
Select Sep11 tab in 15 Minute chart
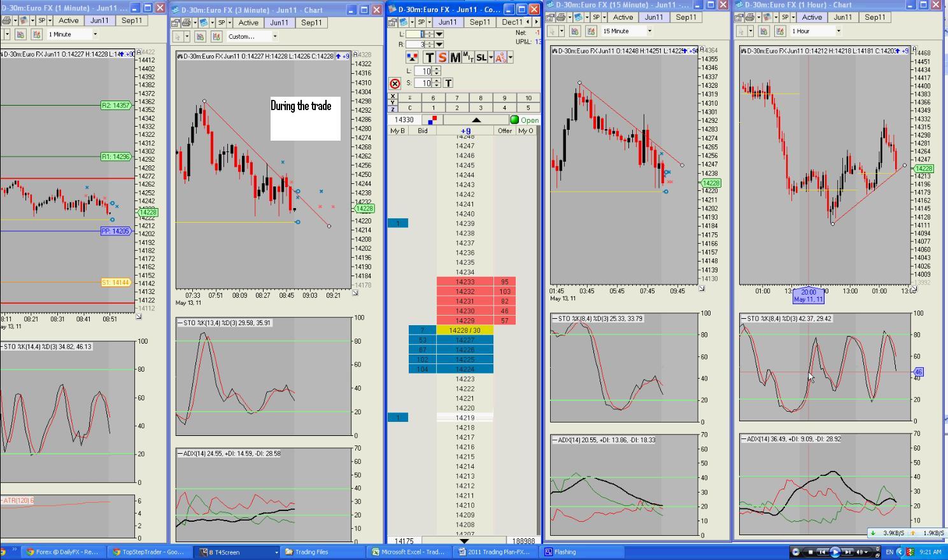click(686, 17)
